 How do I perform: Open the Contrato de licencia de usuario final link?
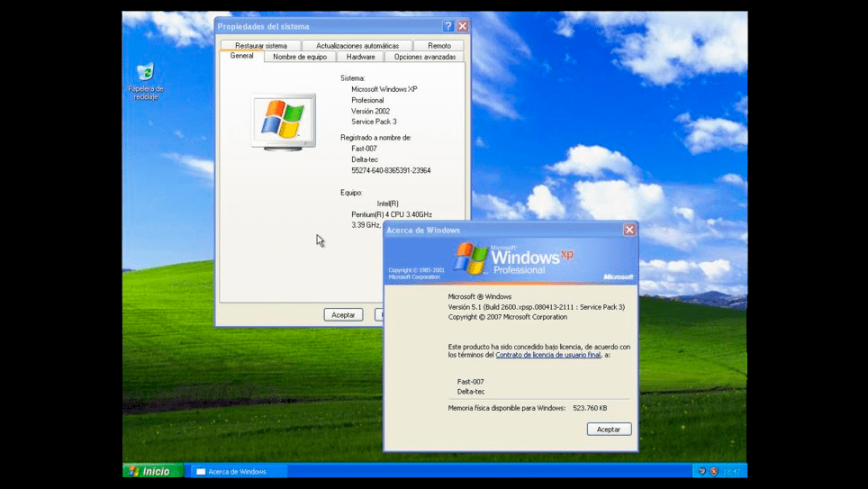coord(548,355)
